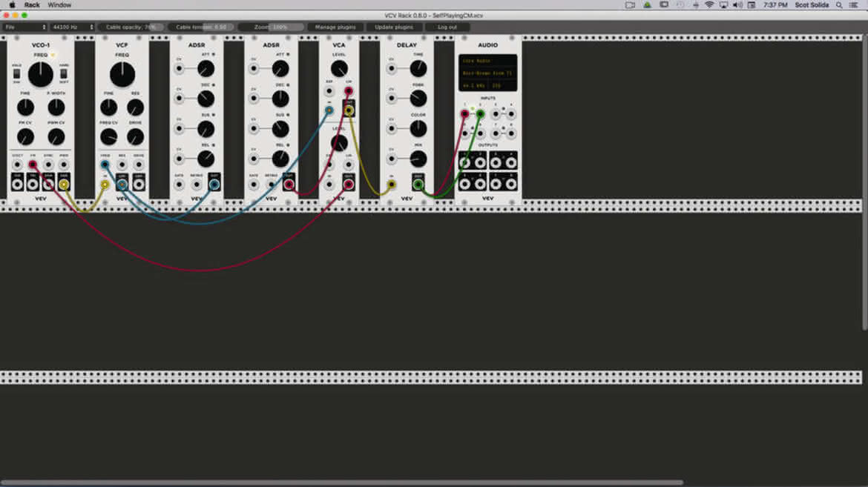Toggle the VCO-1 ANLG/DIGI switch
This screenshot has width=868, height=487.
coord(16,73)
